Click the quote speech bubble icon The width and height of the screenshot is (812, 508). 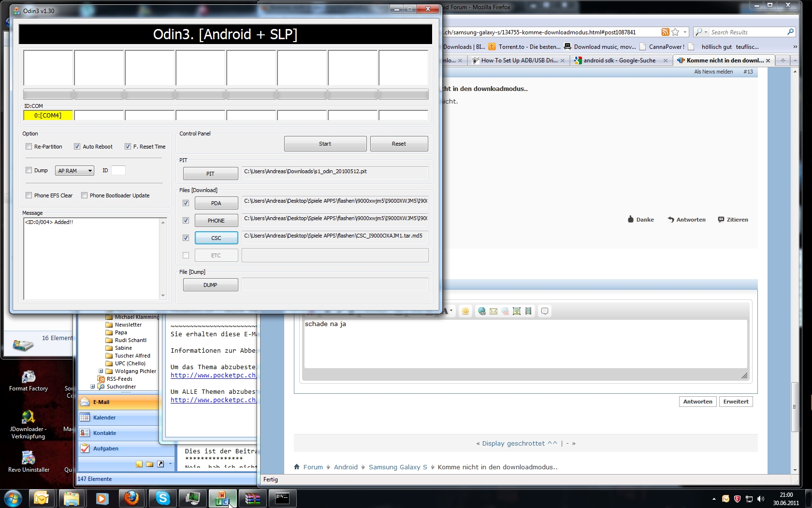(x=545, y=311)
